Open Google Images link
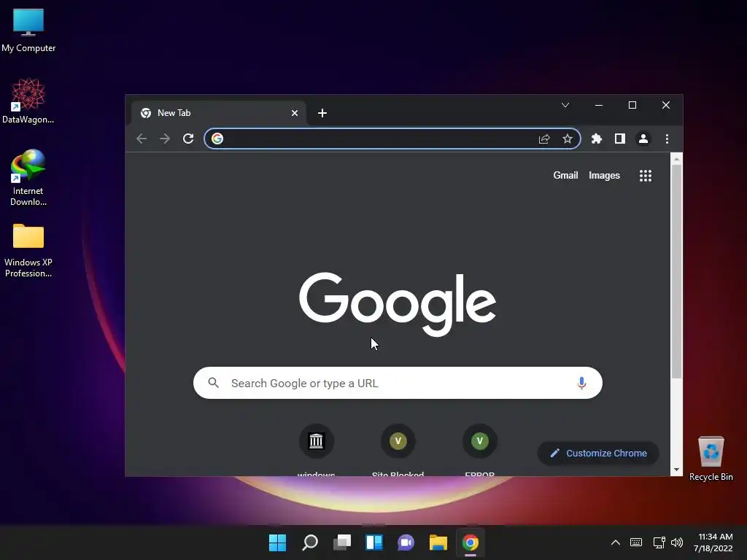Viewport: 747px width, 560px height. [x=604, y=175]
